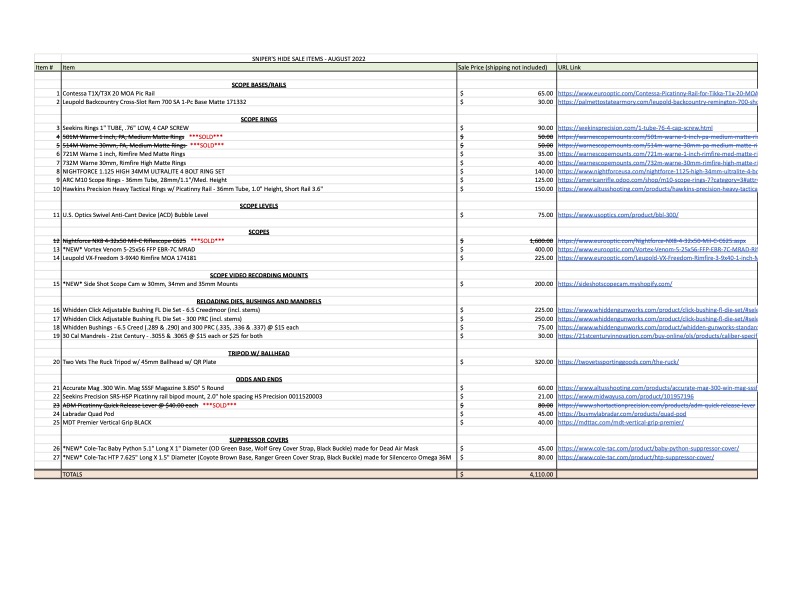Open the altusshooting accurate-mag link

[657, 388]
